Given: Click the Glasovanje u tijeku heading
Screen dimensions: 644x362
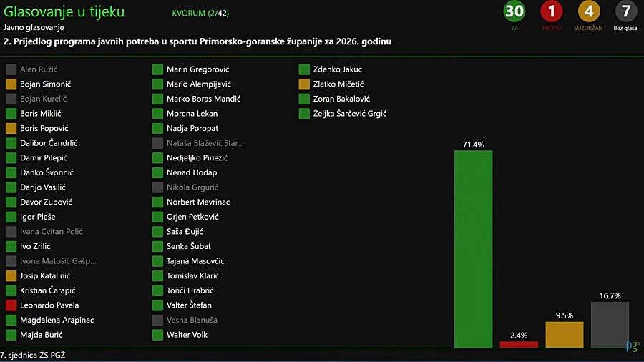Looking at the screenshot, I should click(x=64, y=12).
